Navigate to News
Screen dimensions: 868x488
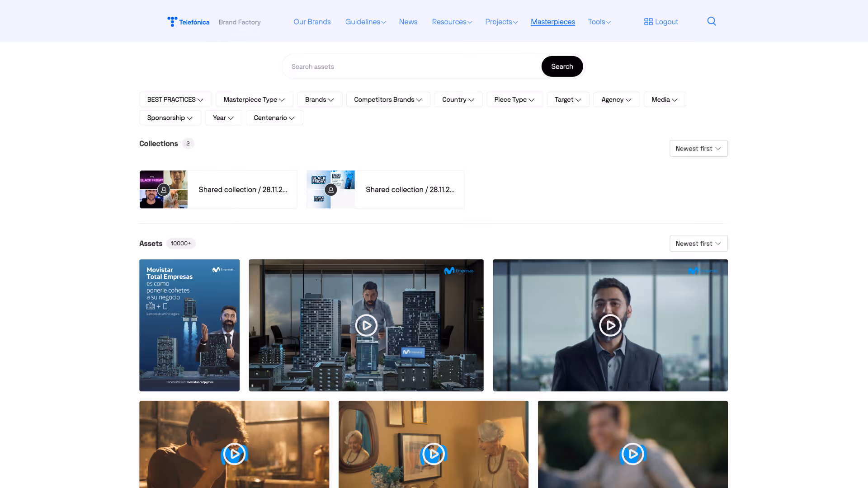tap(408, 22)
